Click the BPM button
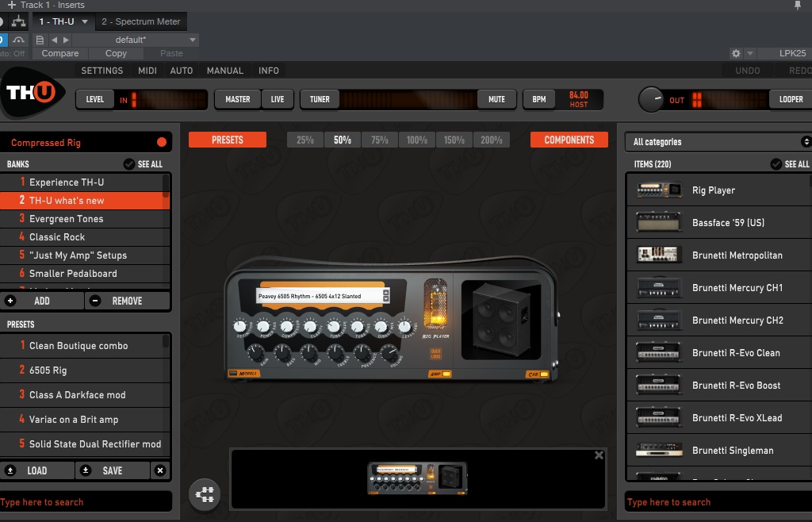This screenshot has height=522, width=812. point(539,99)
